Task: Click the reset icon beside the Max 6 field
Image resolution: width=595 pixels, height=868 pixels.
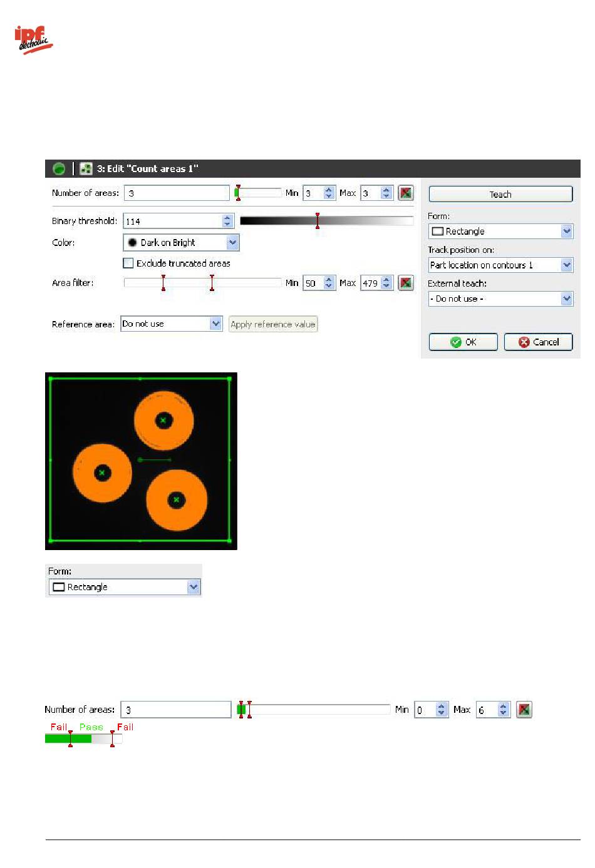Action: [524, 709]
